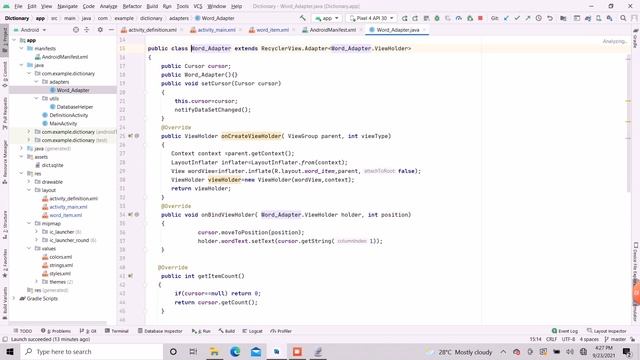Screen dimensions: 640x360
Task: Click the Git update project arrow icon
Action: (x=506, y=18)
